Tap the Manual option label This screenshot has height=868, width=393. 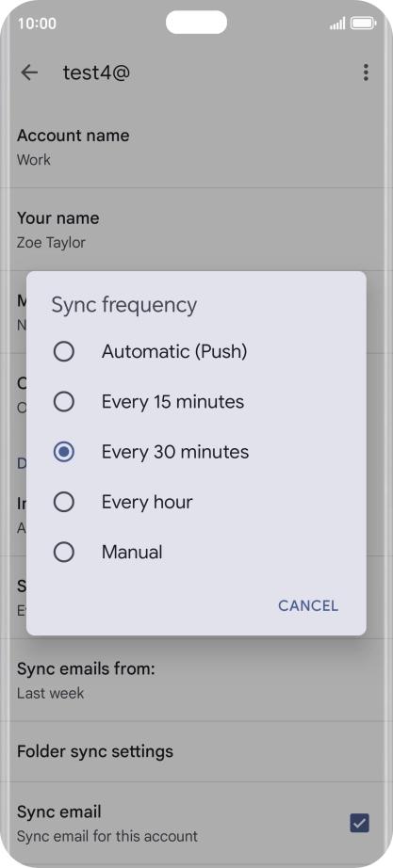[132, 553]
